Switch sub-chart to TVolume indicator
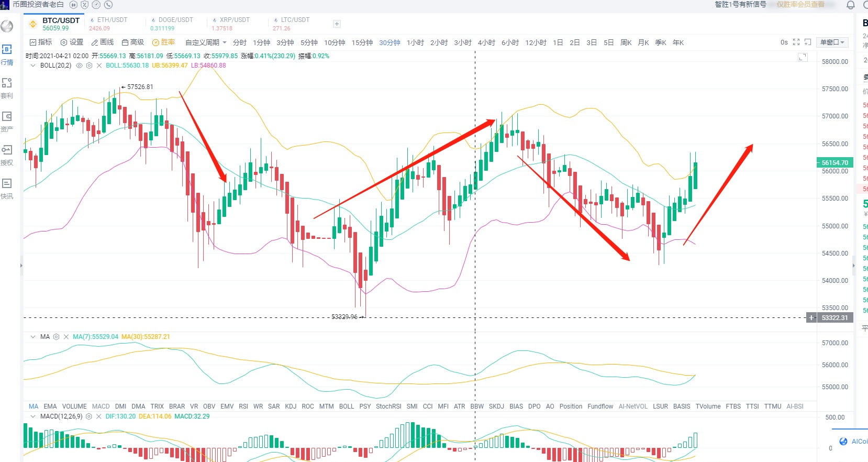Image resolution: width=868 pixels, height=462 pixels. 708,406
